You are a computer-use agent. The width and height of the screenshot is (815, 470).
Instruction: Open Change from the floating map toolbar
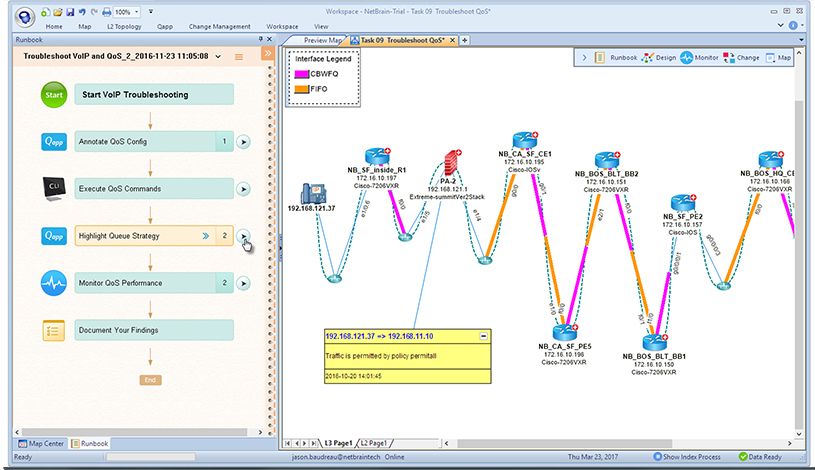coord(741,58)
